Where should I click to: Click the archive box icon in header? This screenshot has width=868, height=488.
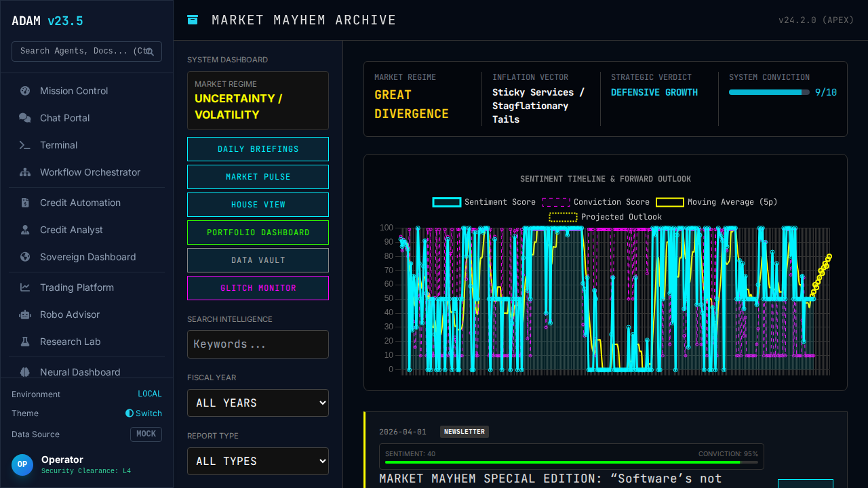point(193,20)
